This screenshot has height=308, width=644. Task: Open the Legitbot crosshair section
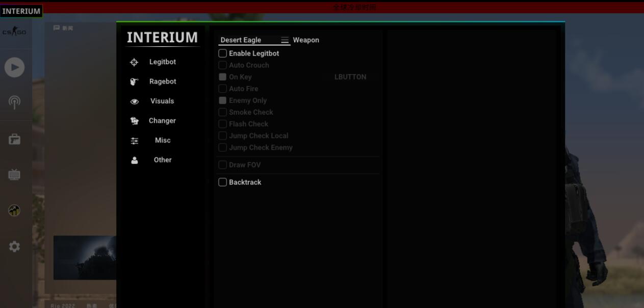point(134,62)
